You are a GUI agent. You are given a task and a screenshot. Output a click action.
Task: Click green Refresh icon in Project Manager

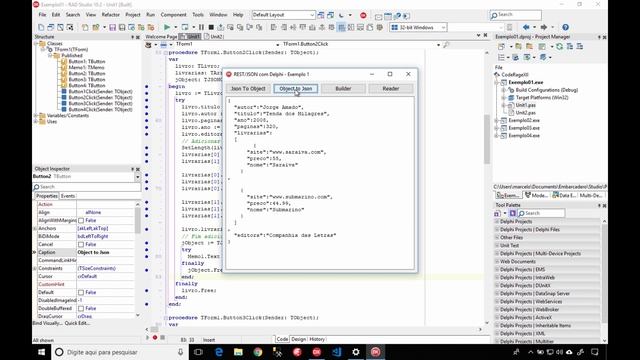(x=560, y=47)
